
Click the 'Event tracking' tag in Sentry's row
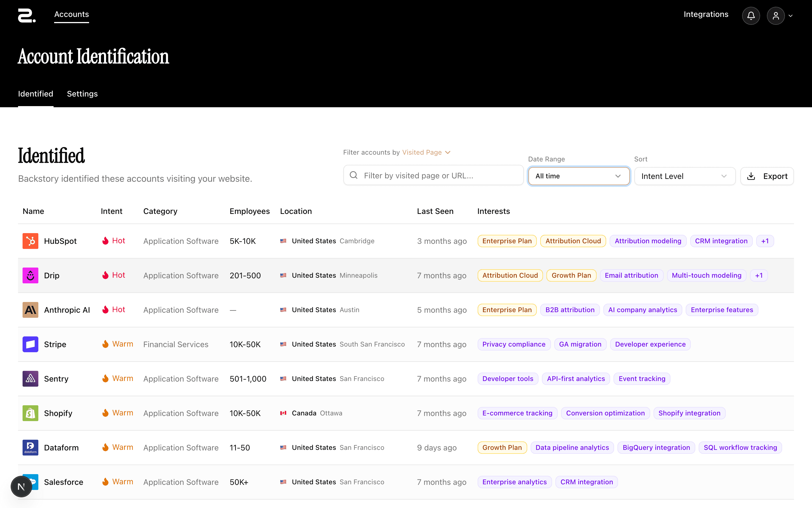(642, 379)
